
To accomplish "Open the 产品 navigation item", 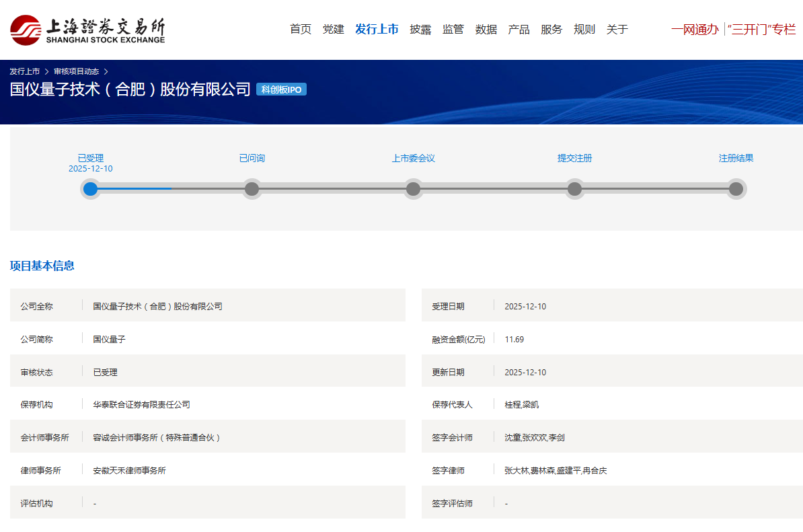I will click(519, 29).
